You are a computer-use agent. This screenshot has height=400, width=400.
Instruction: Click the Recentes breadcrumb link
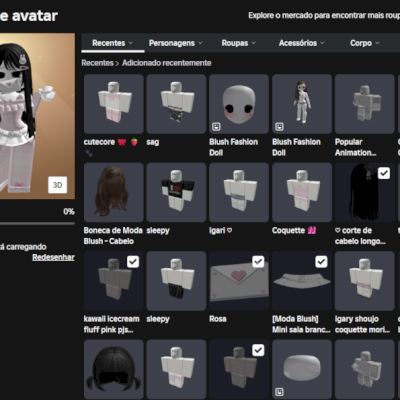coord(97,63)
